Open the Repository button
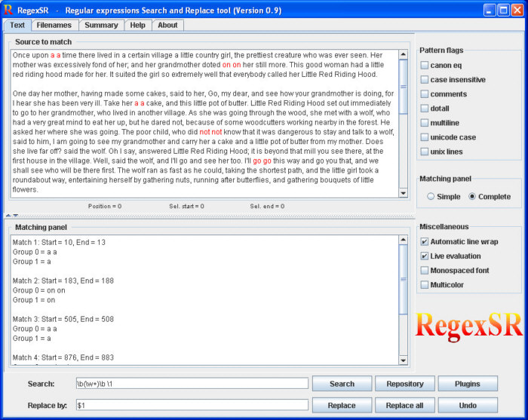The width and height of the screenshot is (528, 420). point(405,384)
